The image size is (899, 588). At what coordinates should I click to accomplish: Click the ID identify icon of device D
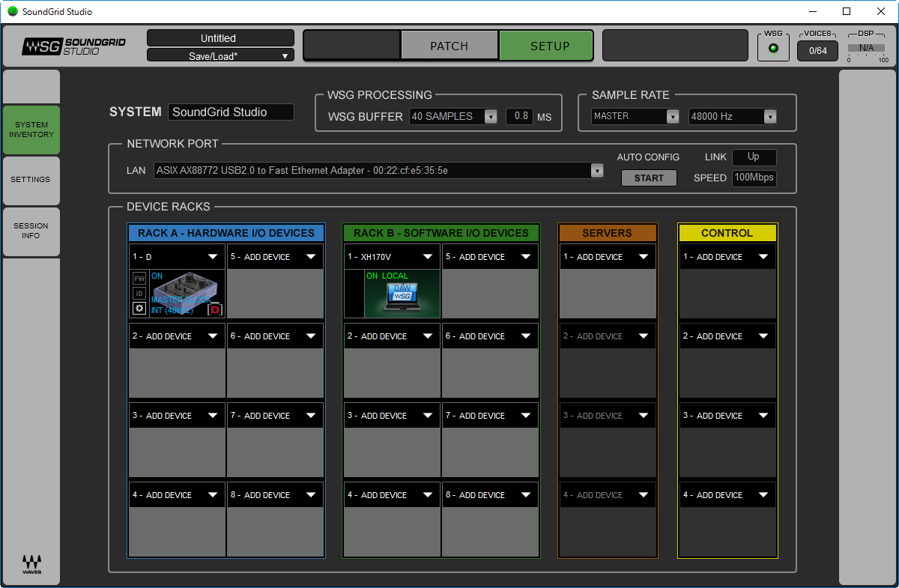tap(139, 293)
